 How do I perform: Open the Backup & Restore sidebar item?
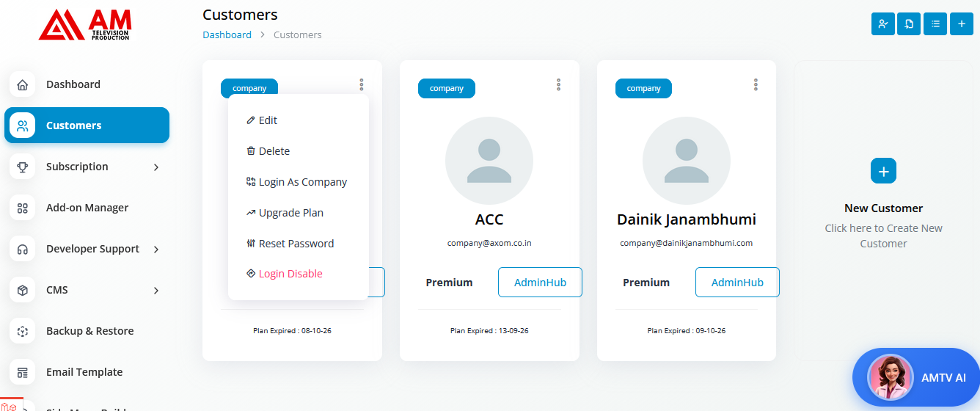(x=89, y=331)
